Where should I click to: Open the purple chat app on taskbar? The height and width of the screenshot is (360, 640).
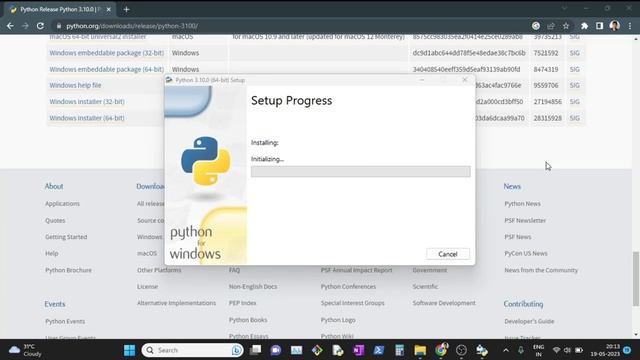pyautogui.click(x=276, y=350)
